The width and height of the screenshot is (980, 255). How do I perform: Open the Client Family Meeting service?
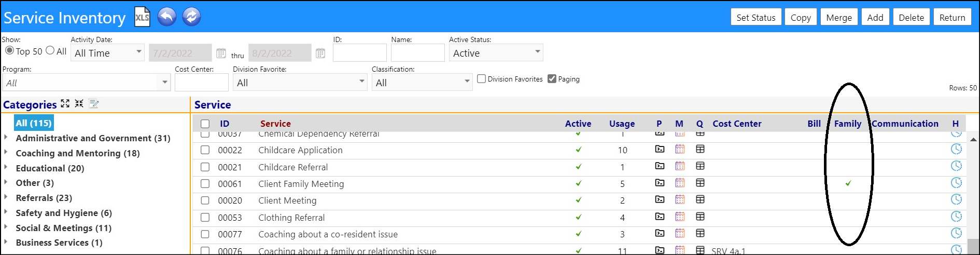(x=301, y=184)
